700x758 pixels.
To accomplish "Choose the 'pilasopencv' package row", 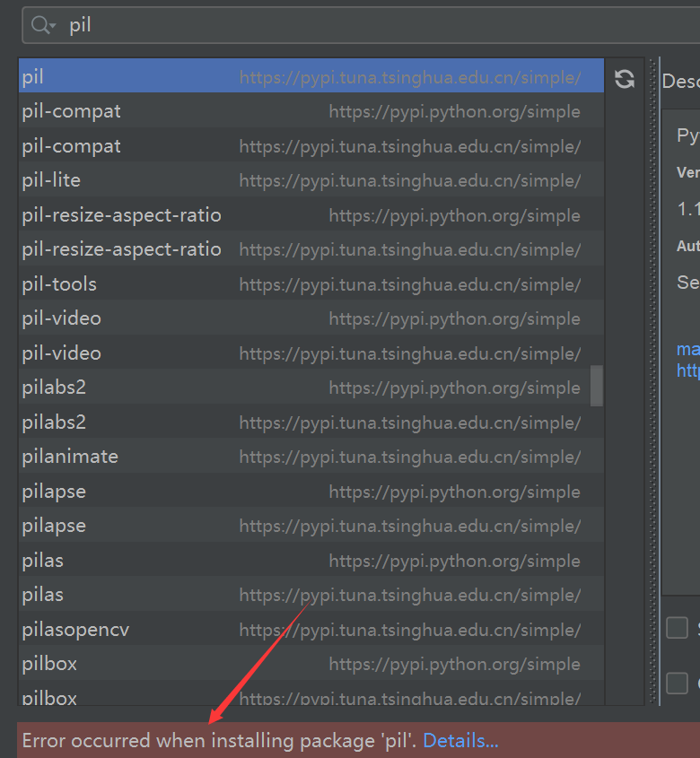I will pos(311,630).
